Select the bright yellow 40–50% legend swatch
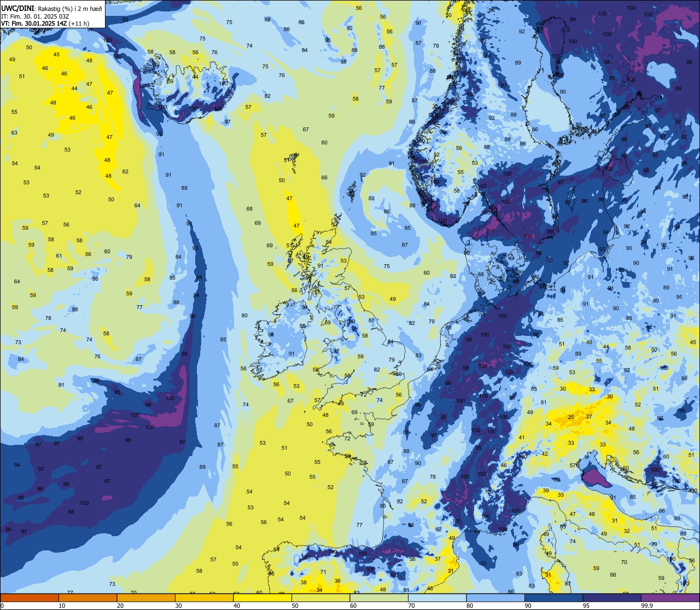This screenshot has height=610, width=700. click(262, 597)
